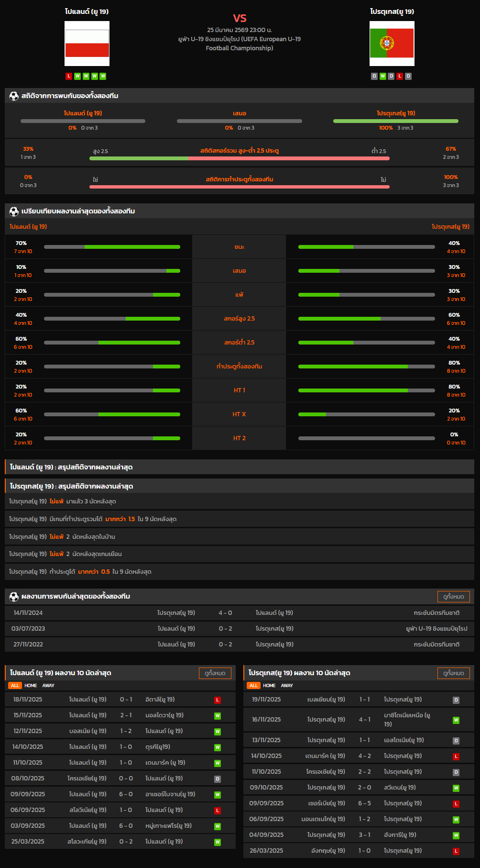Open view-all button for head-to-head results
The width and height of the screenshot is (480, 868).
coord(453,597)
